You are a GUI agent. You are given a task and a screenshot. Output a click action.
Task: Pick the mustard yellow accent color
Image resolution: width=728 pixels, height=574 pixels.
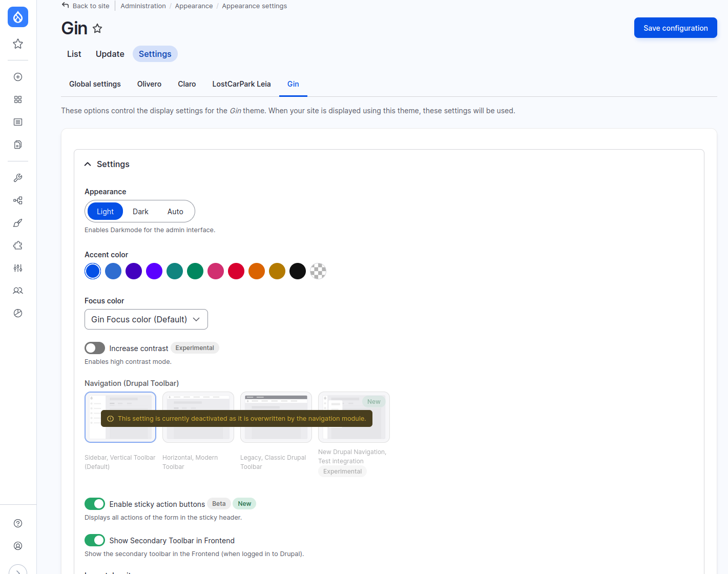[277, 271]
